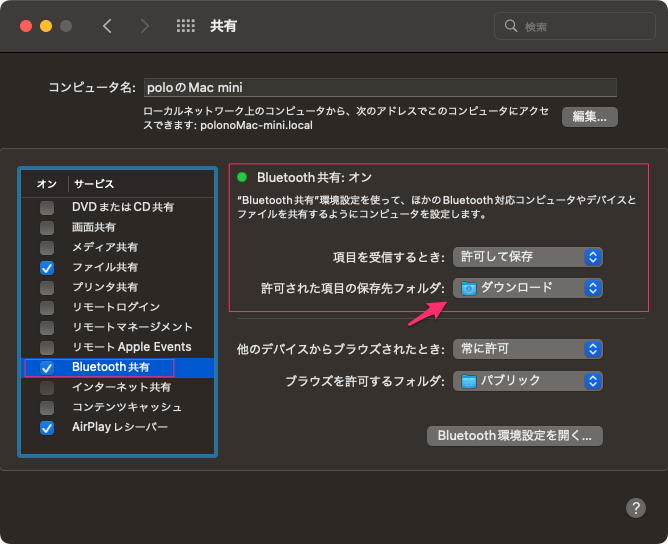The width and height of the screenshot is (668, 544).
Task: Select リモートログイン in the service list
Action: coord(116,308)
